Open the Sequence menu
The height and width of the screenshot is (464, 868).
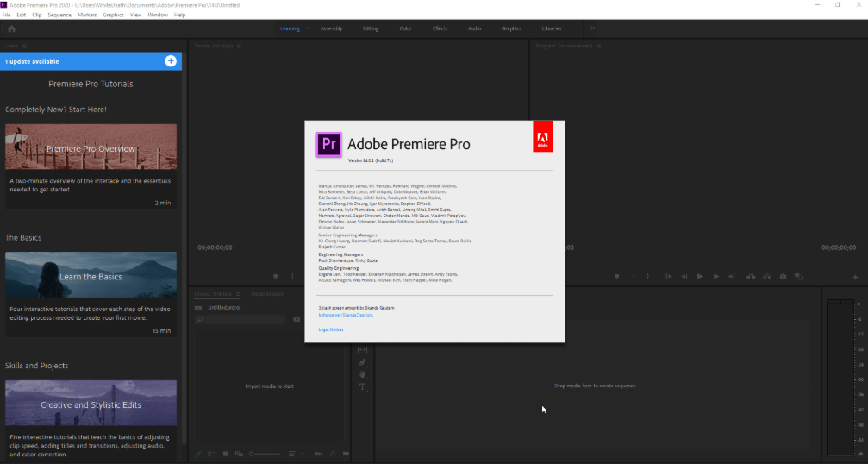point(59,15)
